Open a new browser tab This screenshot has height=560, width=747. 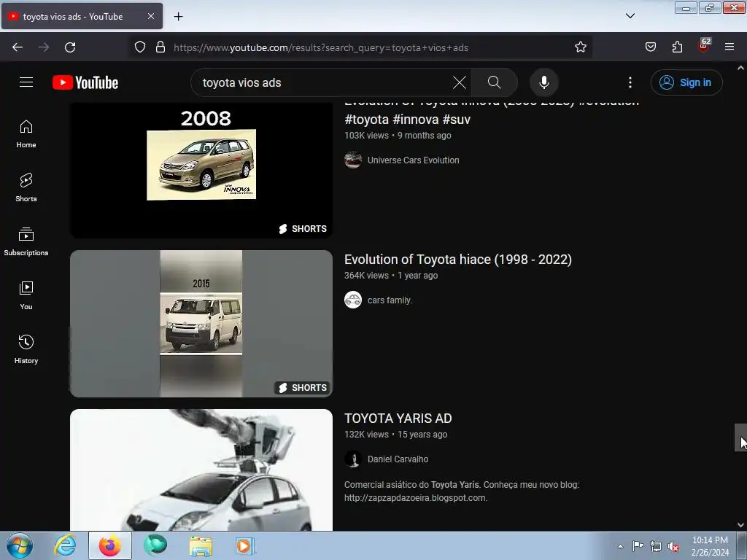coord(178,17)
